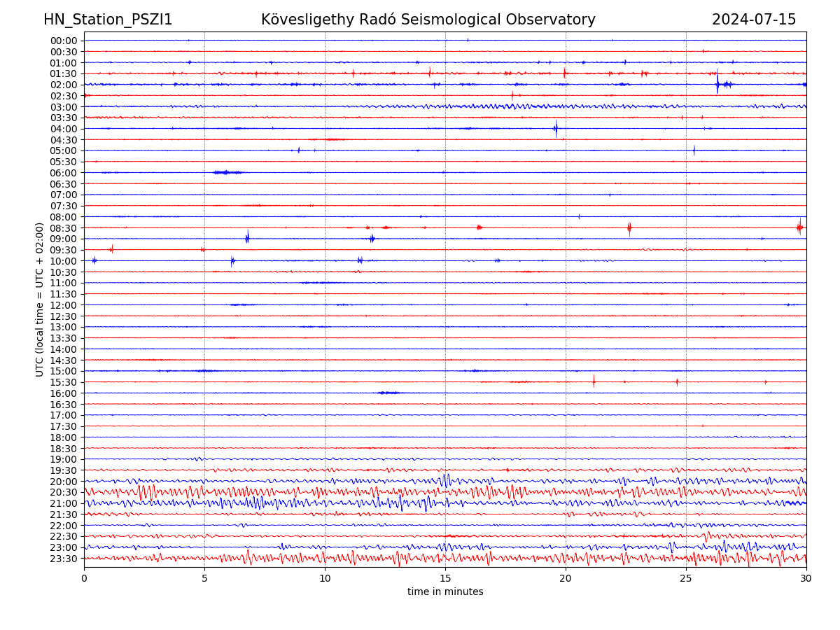840x630 pixels.
Task: Click the 18:00 row time label
Action: tap(64, 437)
